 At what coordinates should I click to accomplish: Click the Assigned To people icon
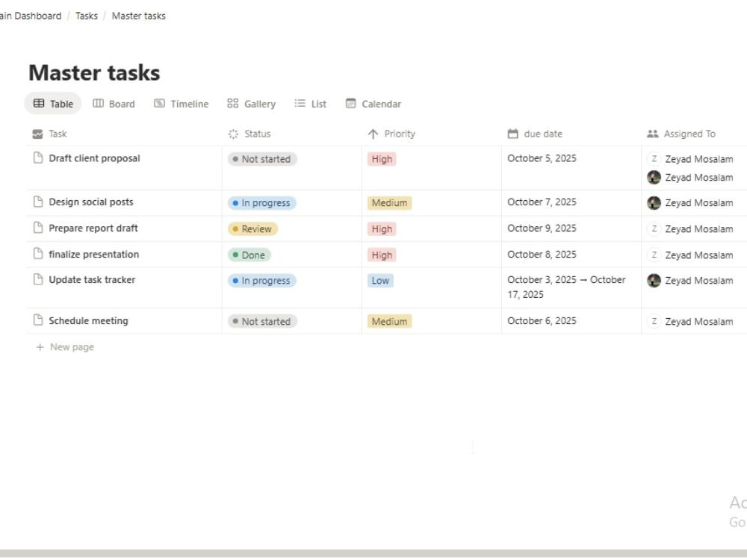[652, 134]
